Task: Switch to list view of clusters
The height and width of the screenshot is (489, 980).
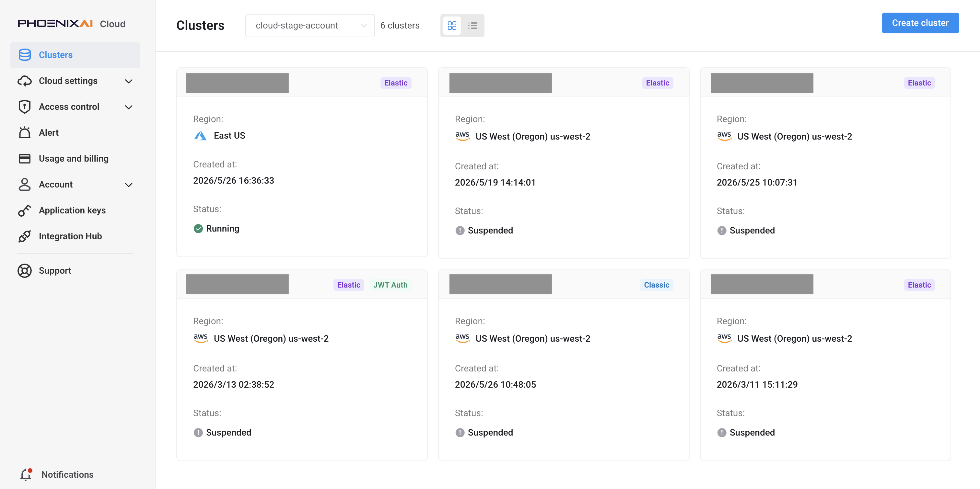Action: 472,26
